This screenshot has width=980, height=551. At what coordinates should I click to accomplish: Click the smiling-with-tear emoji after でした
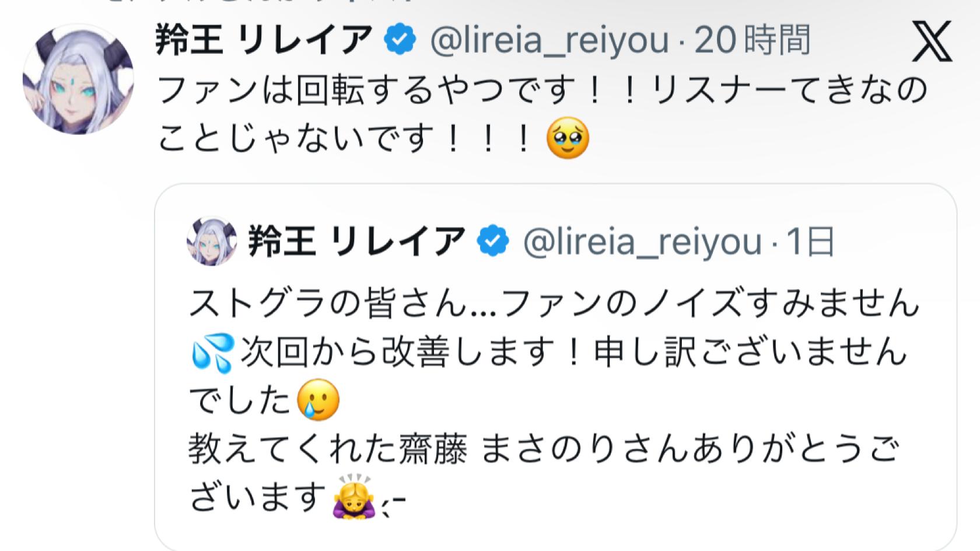(318, 400)
